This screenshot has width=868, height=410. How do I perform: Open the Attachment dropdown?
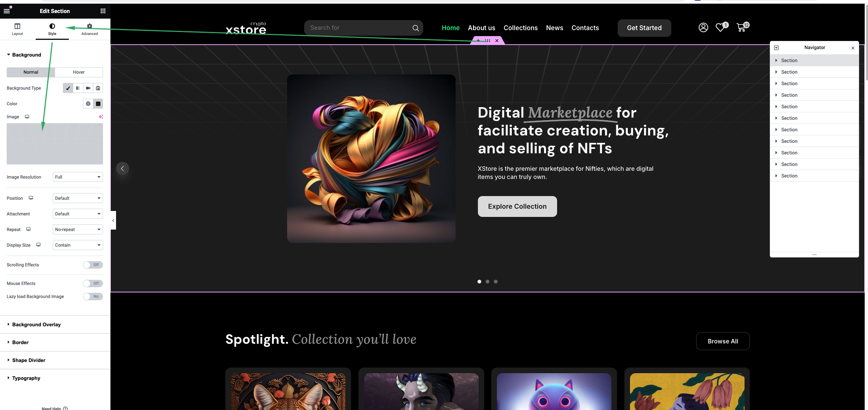click(x=78, y=214)
